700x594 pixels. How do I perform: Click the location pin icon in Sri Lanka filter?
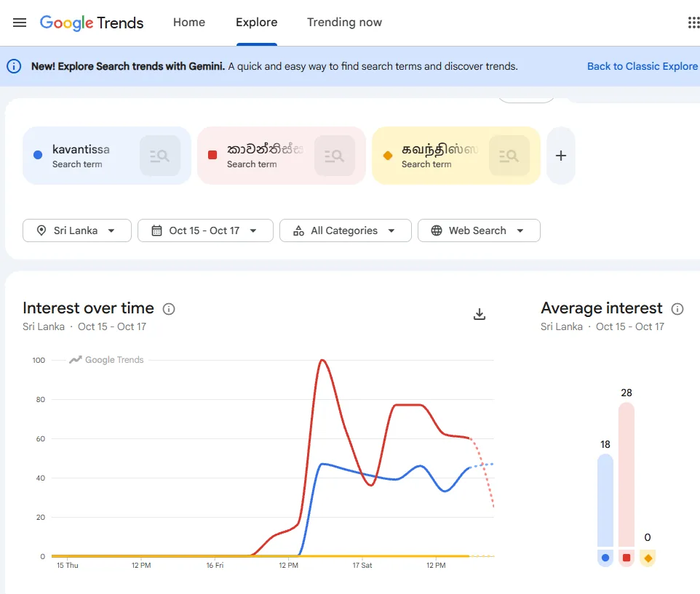click(x=41, y=230)
